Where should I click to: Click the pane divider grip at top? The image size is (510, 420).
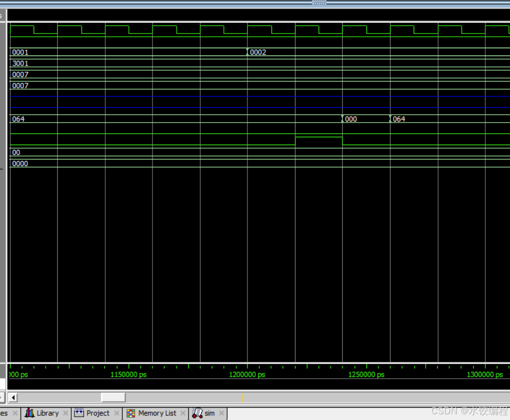pos(319,2)
